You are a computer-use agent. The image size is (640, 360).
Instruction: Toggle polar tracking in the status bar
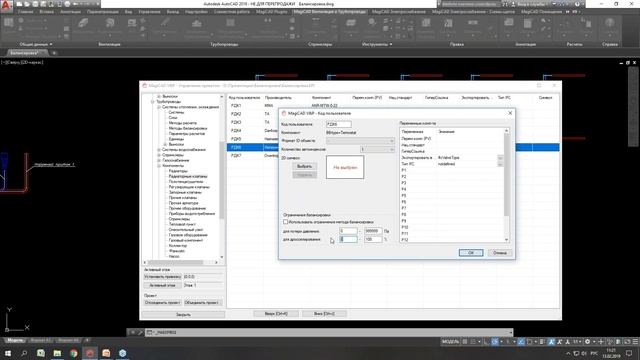coord(495,342)
